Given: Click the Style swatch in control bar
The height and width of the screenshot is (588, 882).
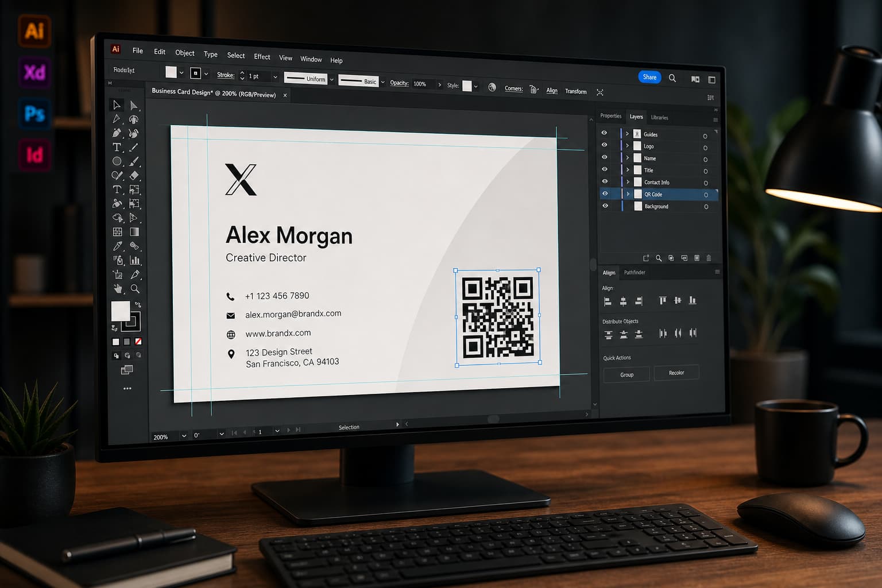Looking at the screenshot, I should pos(467,86).
